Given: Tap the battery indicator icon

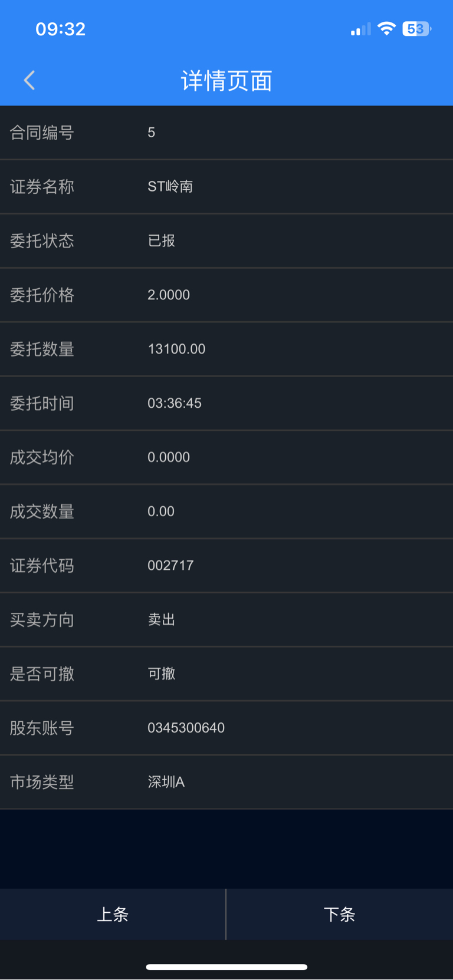Looking at the screenshot, I should click(416, 28).
